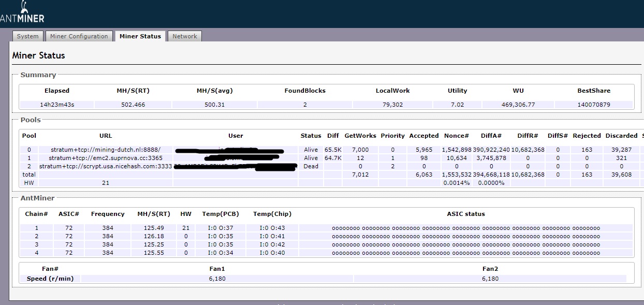The width and height of the screenshot is (644, 305).
Task: Click the Diff value 64.7K
Action: [333, 158]
